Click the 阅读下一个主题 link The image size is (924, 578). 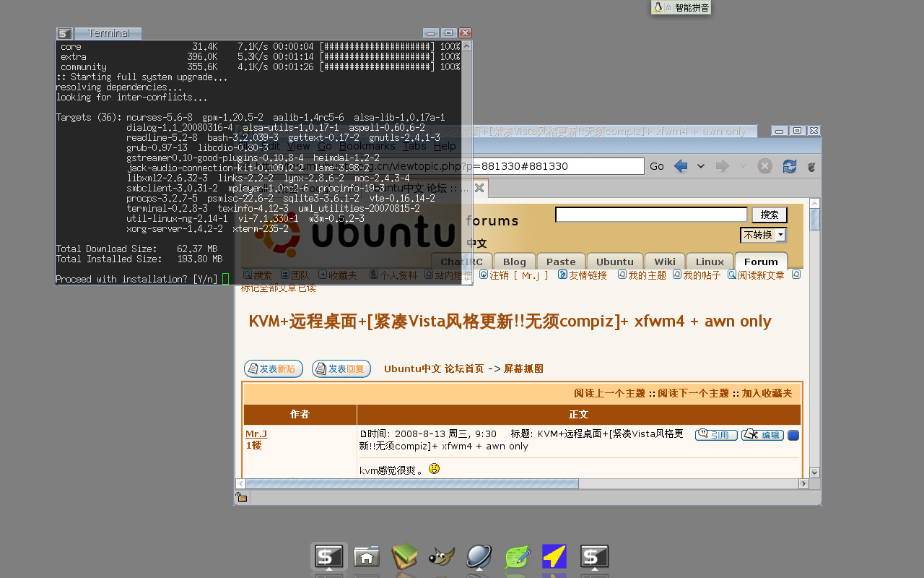coord(693,393)
